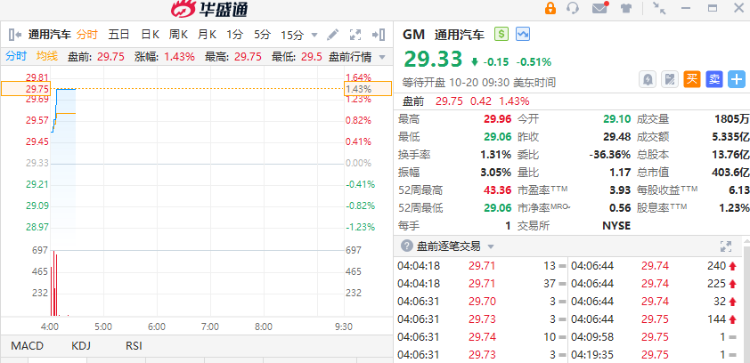
Task: Click the 成交量 value 1805万
Action: 732,119
